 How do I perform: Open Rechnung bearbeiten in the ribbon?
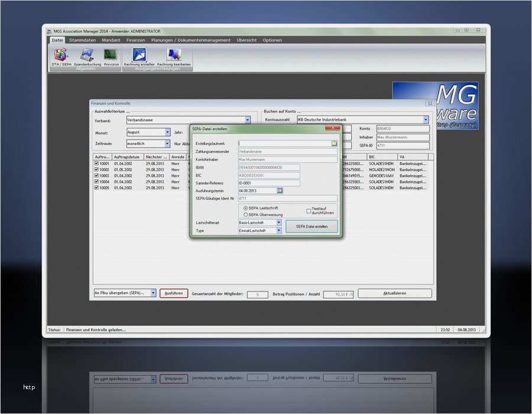pyautogui.click(x=173, y=56)
